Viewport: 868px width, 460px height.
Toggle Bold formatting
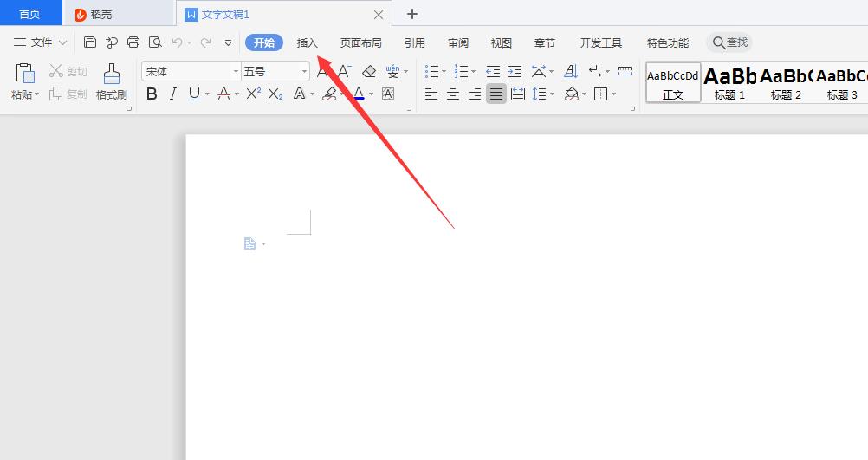pos(152,94)
